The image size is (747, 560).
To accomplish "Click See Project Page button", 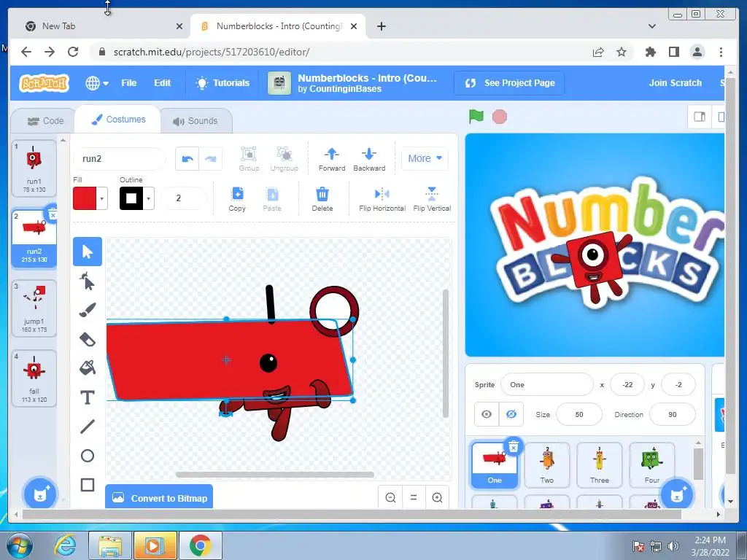I will click(x=510, y=83).
